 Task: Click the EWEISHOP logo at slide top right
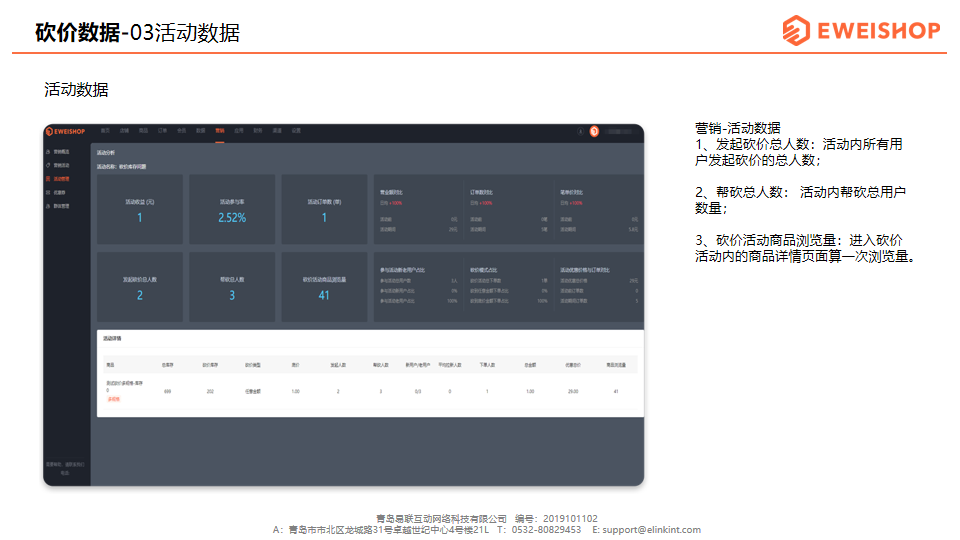coord(861,30)
